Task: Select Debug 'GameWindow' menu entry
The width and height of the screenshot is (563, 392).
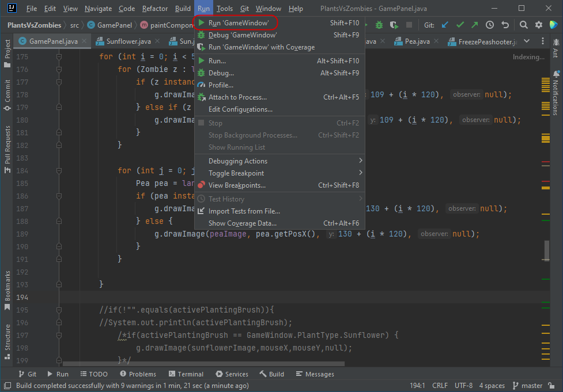Action: tap(279, 35)
